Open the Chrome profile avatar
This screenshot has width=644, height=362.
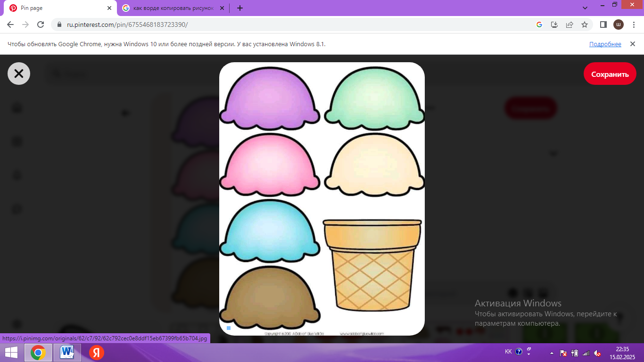tap(618, 25)
